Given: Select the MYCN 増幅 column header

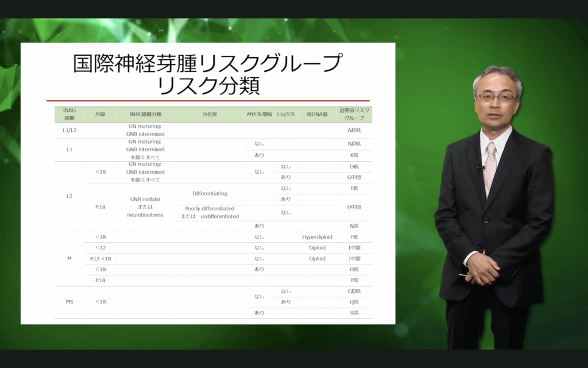Looking at the screenshot, I should click(259, 114).
